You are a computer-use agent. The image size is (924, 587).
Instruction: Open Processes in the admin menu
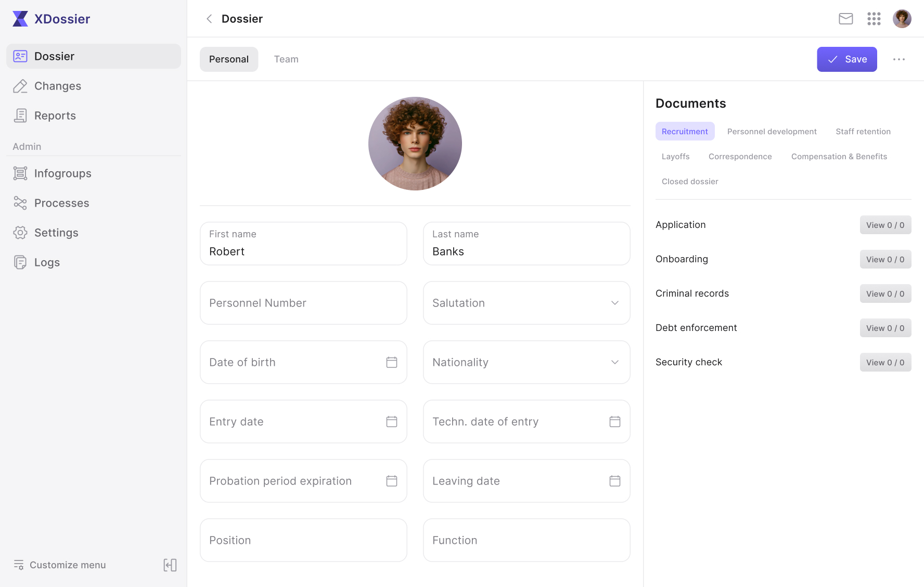coord(94,203)
